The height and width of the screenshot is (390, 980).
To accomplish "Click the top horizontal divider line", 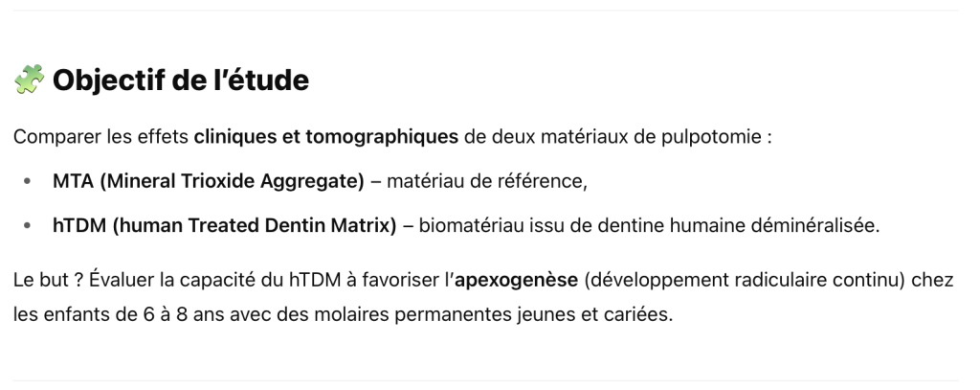I will [485, 10].
